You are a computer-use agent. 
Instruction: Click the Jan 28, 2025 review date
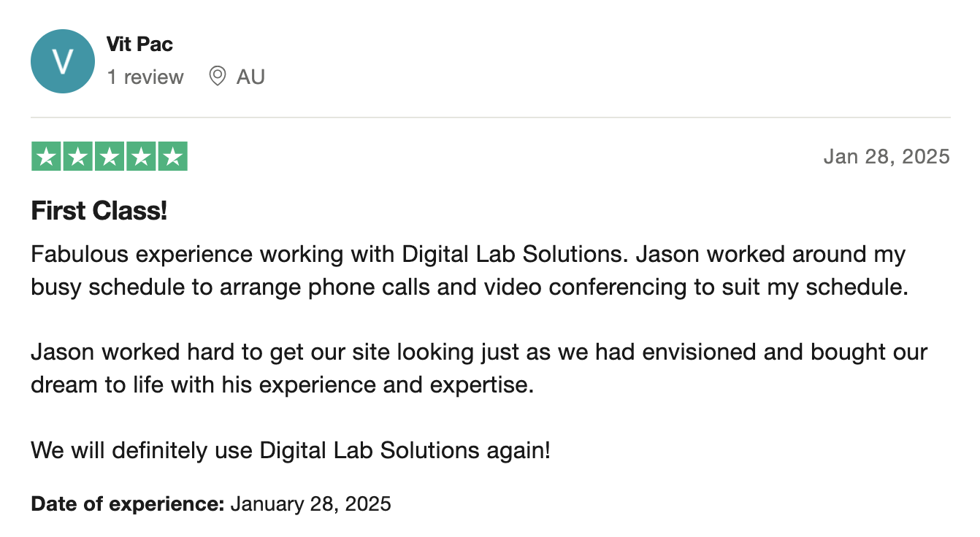click(887, 156)
